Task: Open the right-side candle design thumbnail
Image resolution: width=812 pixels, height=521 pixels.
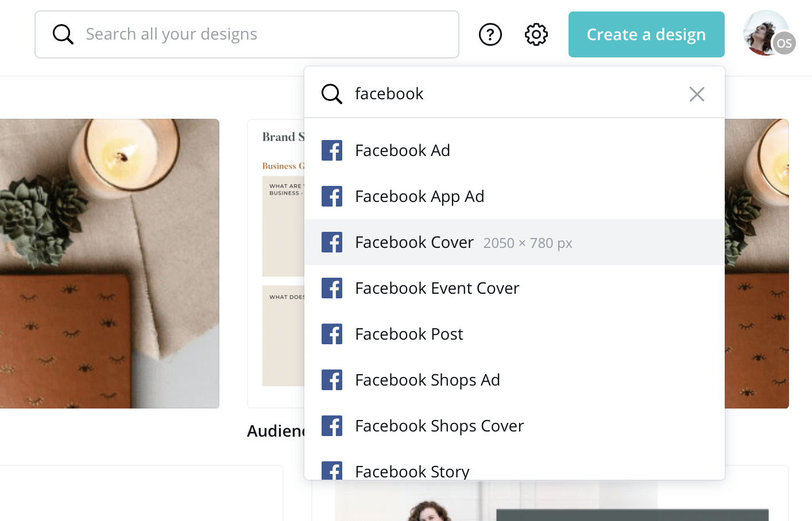Action: pyautogui.click(x=757, y=264)
